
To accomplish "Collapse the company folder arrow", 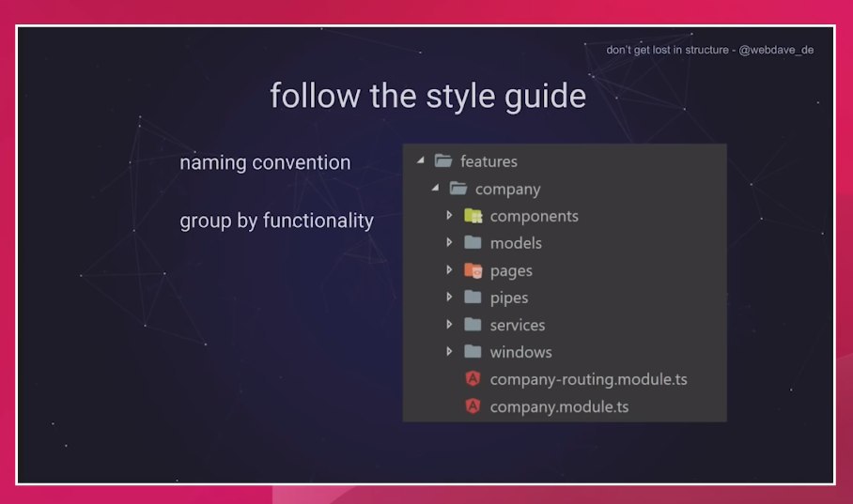I will point(435,188).
